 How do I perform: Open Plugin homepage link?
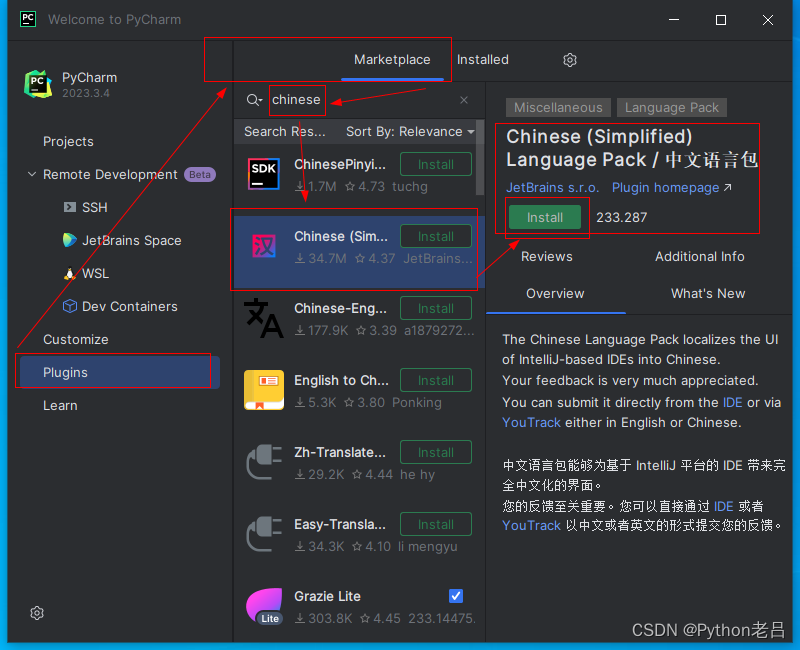click(x=671, y=188)
